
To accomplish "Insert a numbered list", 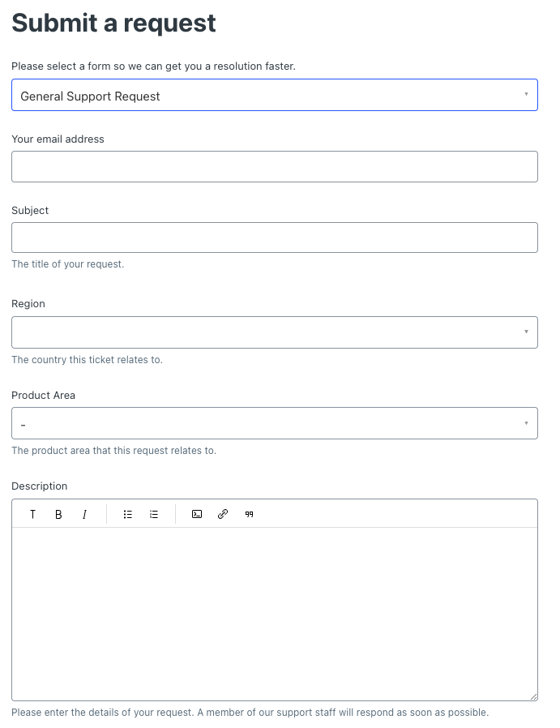I will tap(154, 514).
